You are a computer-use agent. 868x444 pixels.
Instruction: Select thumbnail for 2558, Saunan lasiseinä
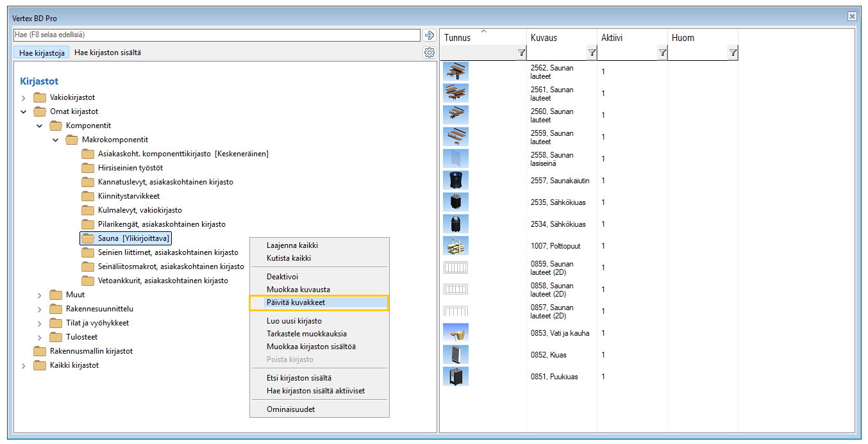click(456, 159)
